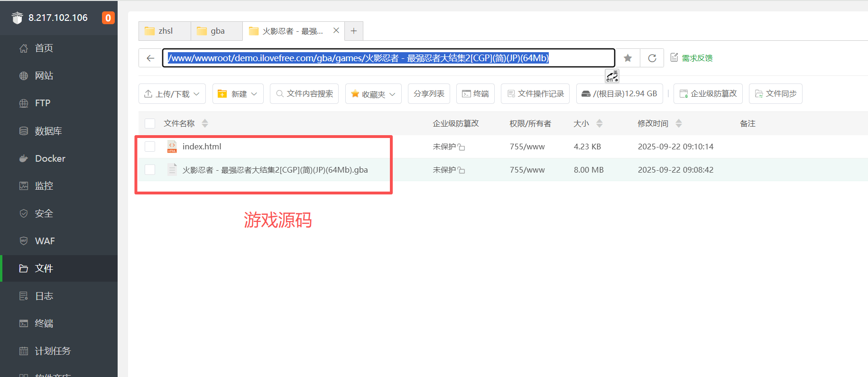Click the orange notification badge showing 0
Viewport: 868px width, 377px height.
tap(108, 18)
